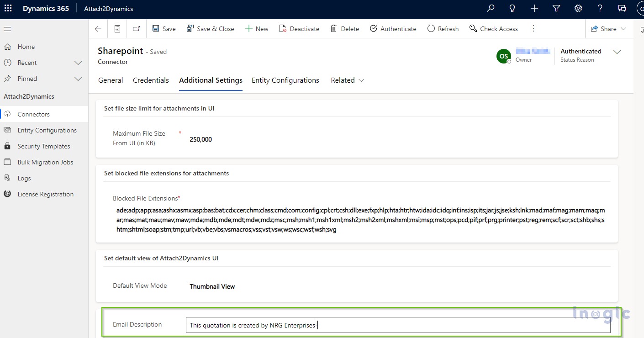
Task: Expand the Recent chevron
Action: point(78,63)
